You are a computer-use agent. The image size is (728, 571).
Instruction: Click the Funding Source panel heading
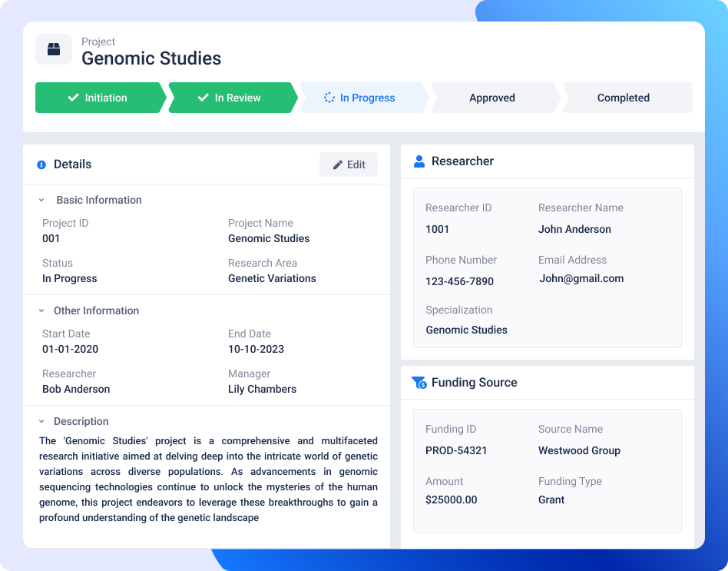(474, 383)
